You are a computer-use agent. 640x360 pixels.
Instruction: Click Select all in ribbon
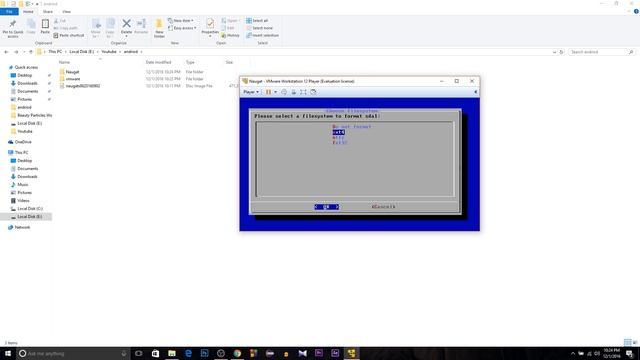click(257, 20)
